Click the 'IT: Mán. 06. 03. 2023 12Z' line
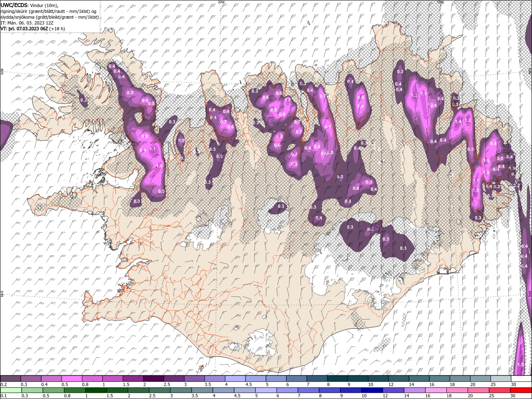 point(27,23)
